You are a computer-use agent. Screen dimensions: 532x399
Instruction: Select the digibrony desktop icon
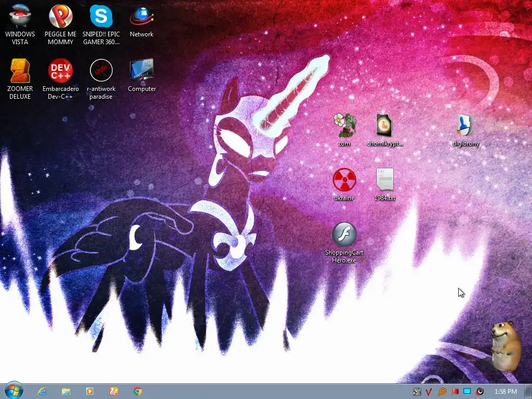coord(465,129)
